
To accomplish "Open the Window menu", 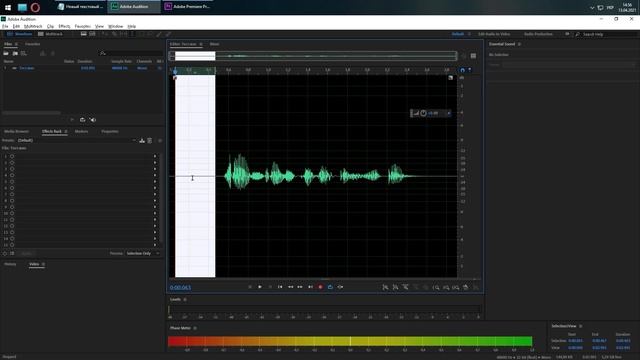I will (x=116, y=26).
